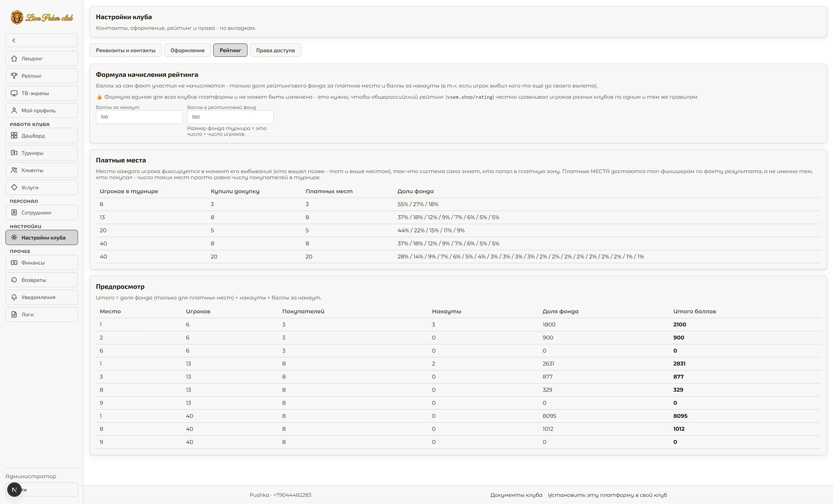The height and width of the screenshot is (504, 833).
Task: Select the Рейтинг tab
Action: 230,50
